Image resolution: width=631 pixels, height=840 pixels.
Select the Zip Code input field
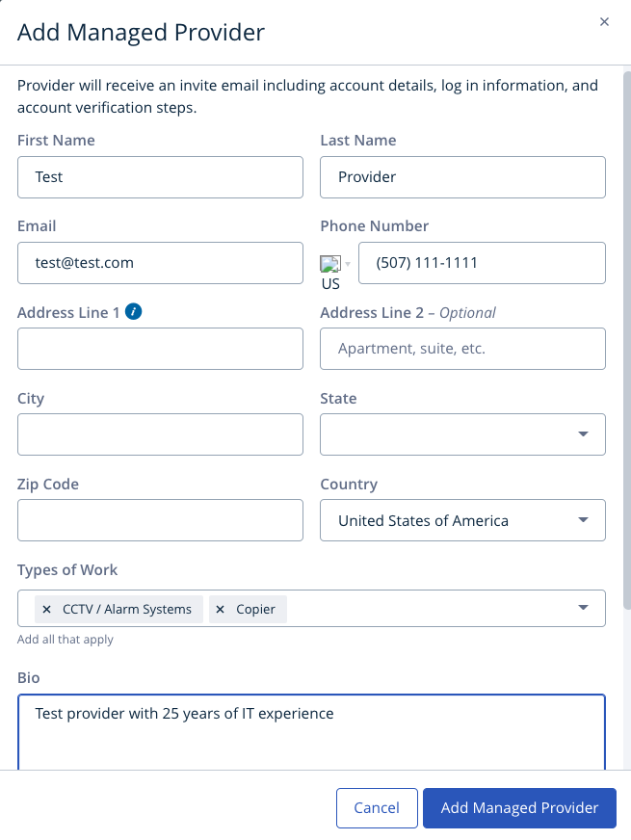[x=160, y=520]
